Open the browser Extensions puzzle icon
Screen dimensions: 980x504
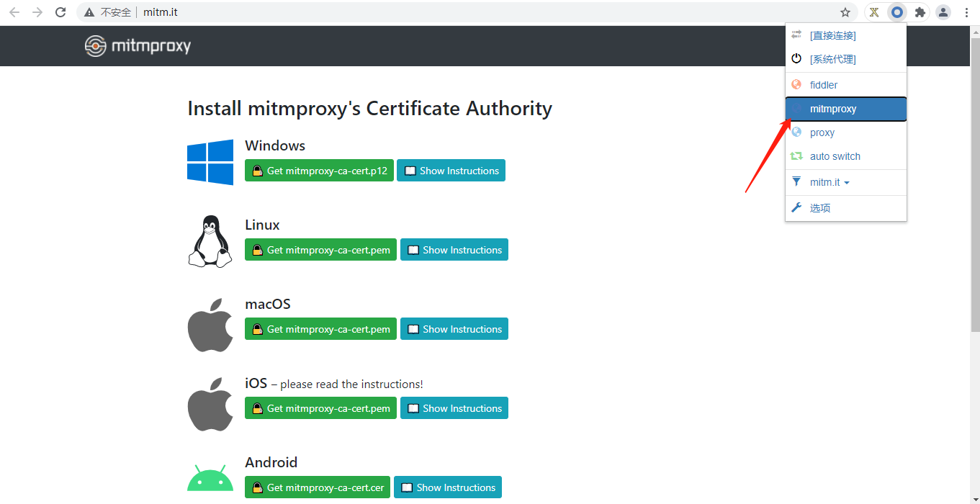(920, 12)
